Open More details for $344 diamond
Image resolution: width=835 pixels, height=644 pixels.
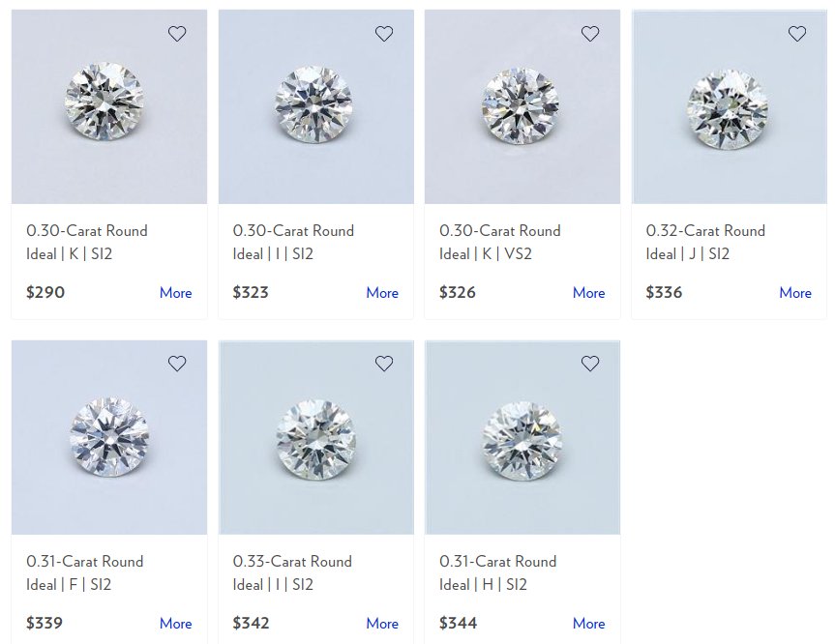tap(589, 624)
